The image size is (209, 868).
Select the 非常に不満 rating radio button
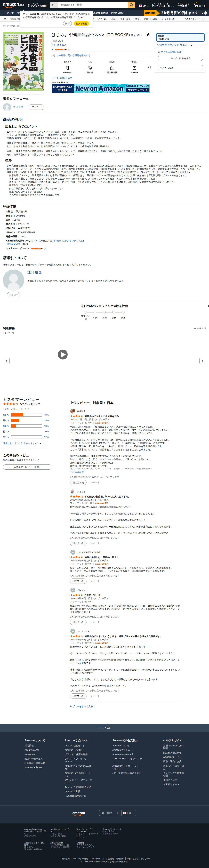point(86,312)
